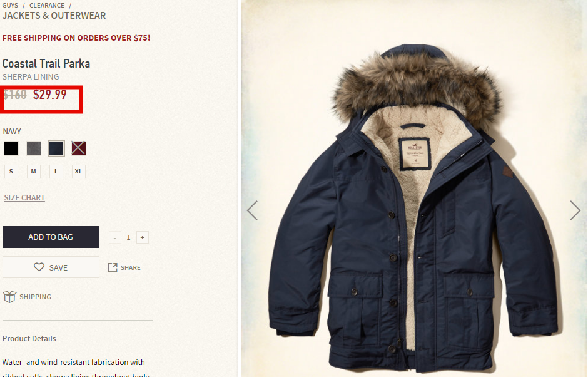The height and width of the screenshot is (377, 588).
Task: Click the heart icon on the Save button
Action: [x=39, y=267]
